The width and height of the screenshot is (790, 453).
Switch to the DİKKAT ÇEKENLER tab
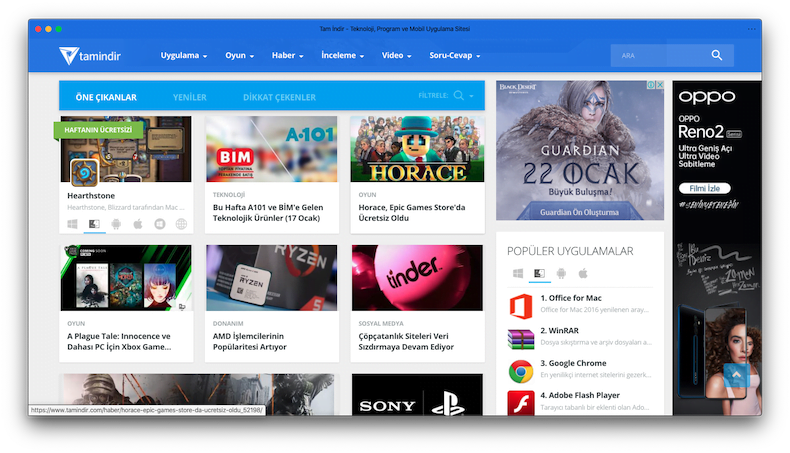279,97
